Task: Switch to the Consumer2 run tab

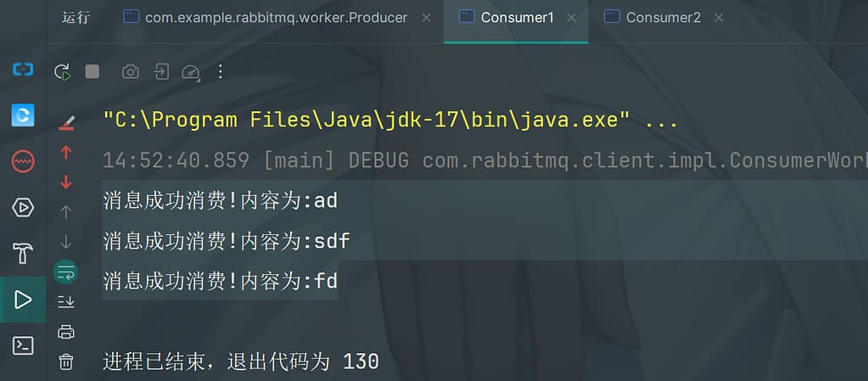Action: [663, 17]
